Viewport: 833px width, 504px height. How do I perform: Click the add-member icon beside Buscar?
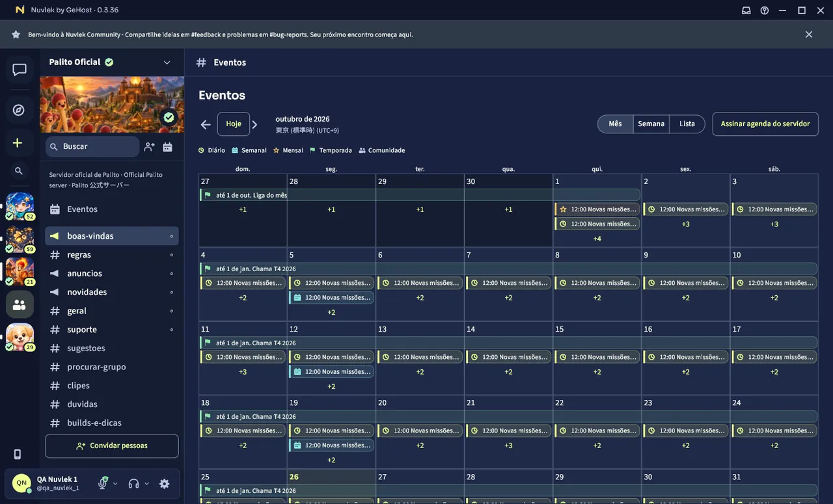pyautogui.click(x=149, y=147)
